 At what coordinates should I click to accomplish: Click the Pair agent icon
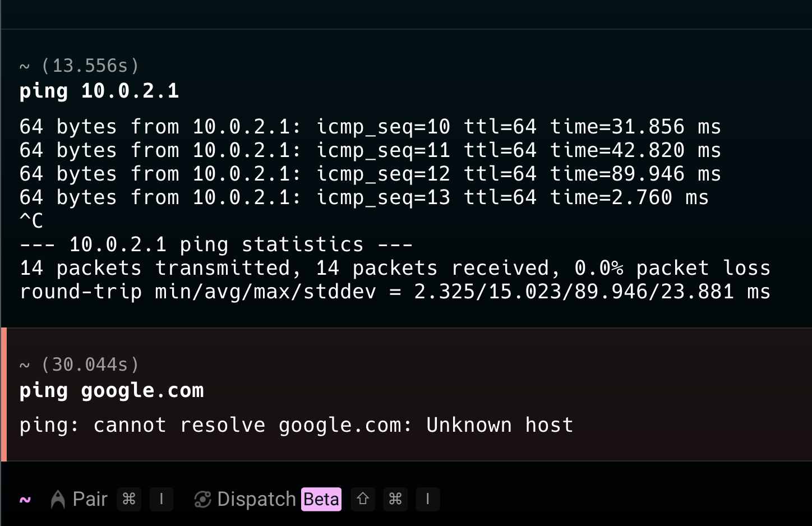[x=58, y=499]
